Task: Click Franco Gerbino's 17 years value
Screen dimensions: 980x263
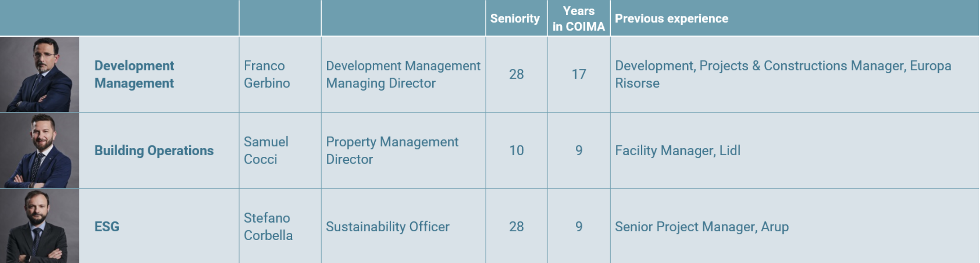Action: click(579, 74)
